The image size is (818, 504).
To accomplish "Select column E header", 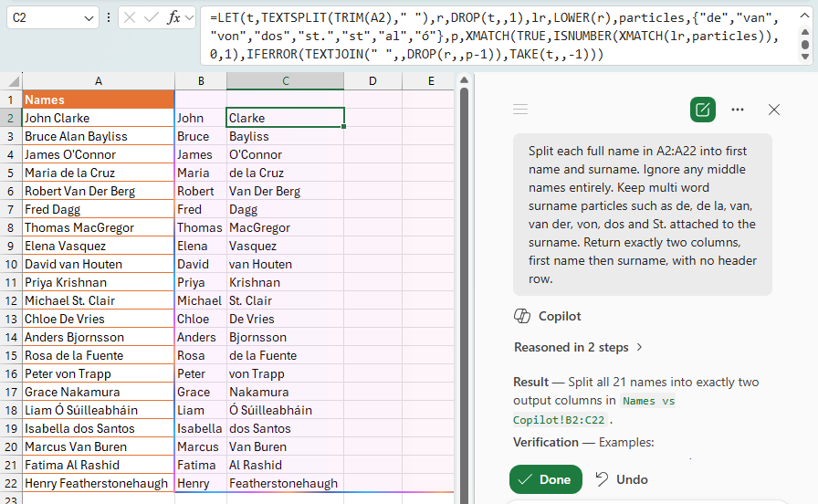I will (x=431, y=81).
